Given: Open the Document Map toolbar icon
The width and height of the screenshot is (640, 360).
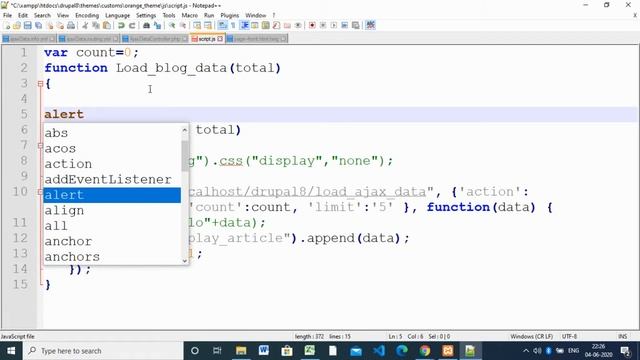Looking at the screenshot, I should (266, 25).
